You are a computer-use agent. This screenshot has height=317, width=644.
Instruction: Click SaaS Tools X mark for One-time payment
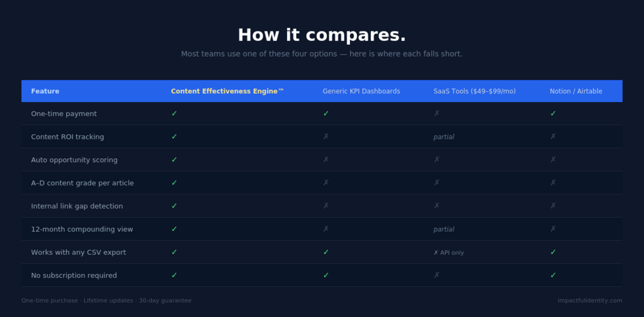click(x=436, y=114)
